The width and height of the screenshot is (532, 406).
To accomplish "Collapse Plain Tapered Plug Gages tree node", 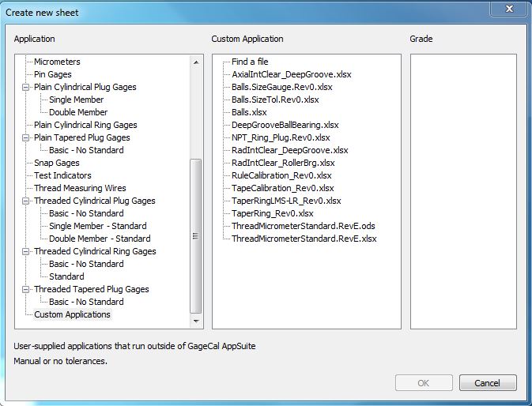I will point(25,138).
